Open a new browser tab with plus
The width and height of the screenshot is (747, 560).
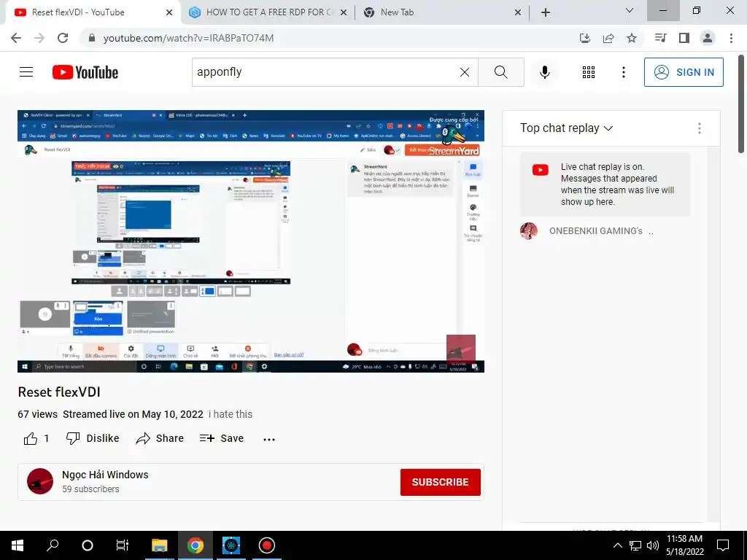[x=546, y=12]
